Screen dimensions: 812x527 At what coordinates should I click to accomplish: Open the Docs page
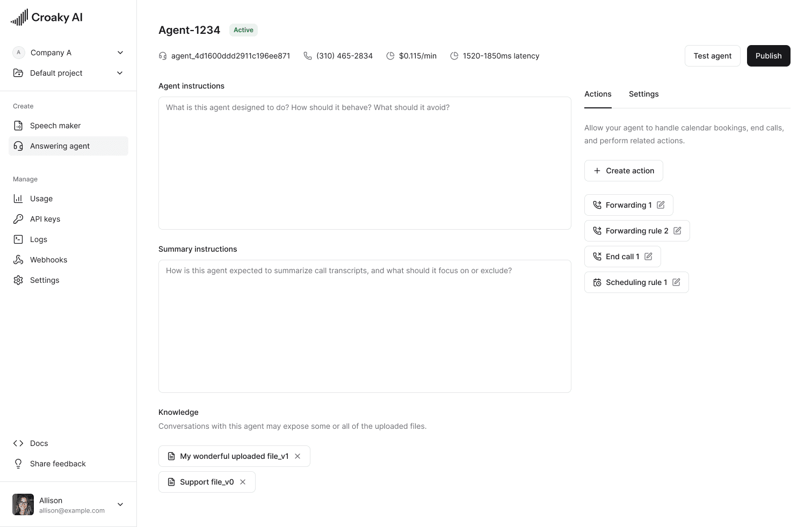38,443
